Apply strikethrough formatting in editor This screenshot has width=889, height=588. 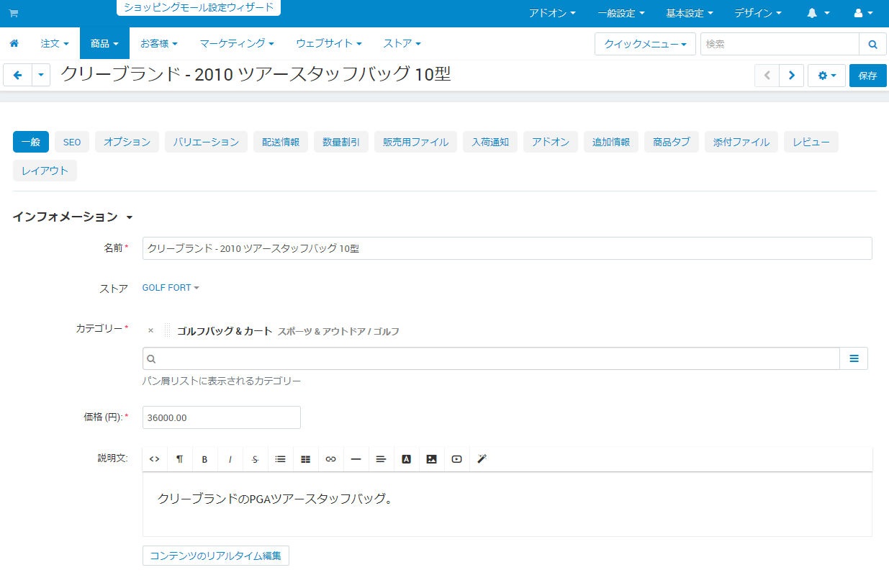pyautogui.click(x=255, y=459)
